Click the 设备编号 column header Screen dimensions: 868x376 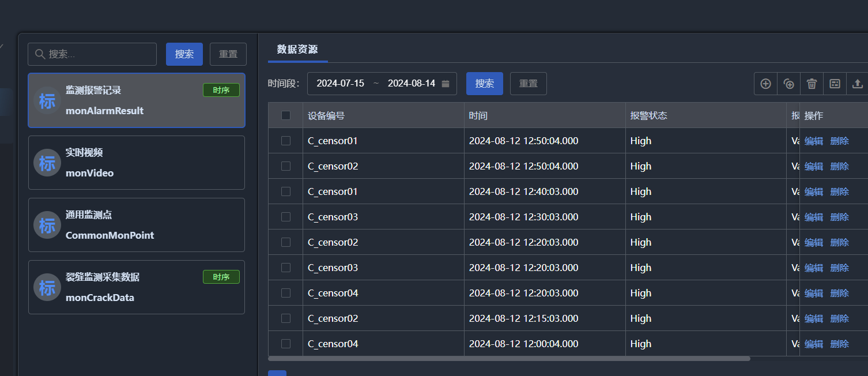383,115
